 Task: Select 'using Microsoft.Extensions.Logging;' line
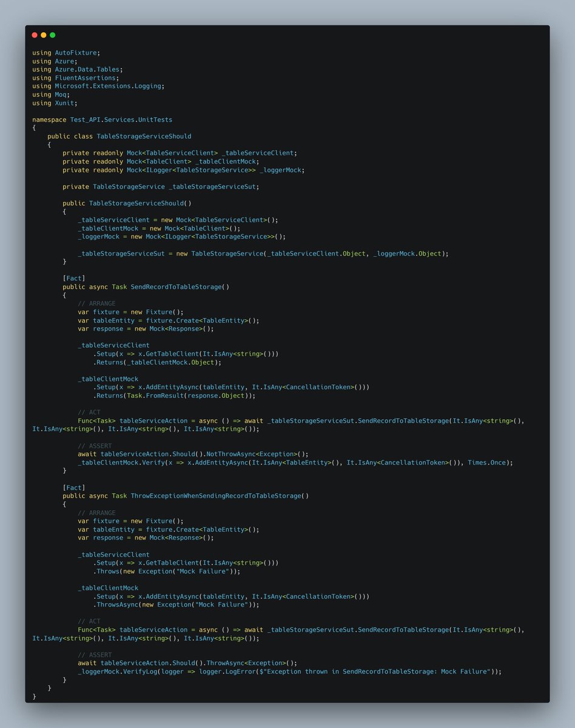(98, 86)
